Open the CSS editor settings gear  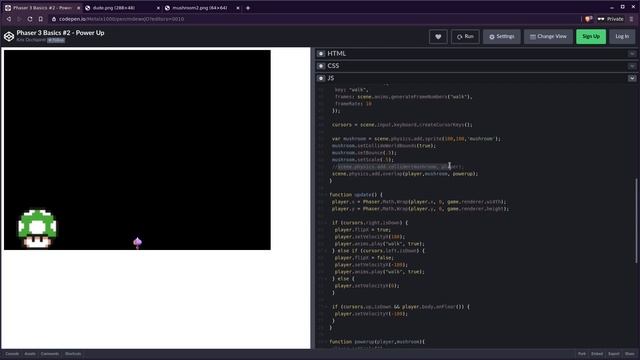tap(321, 66)
